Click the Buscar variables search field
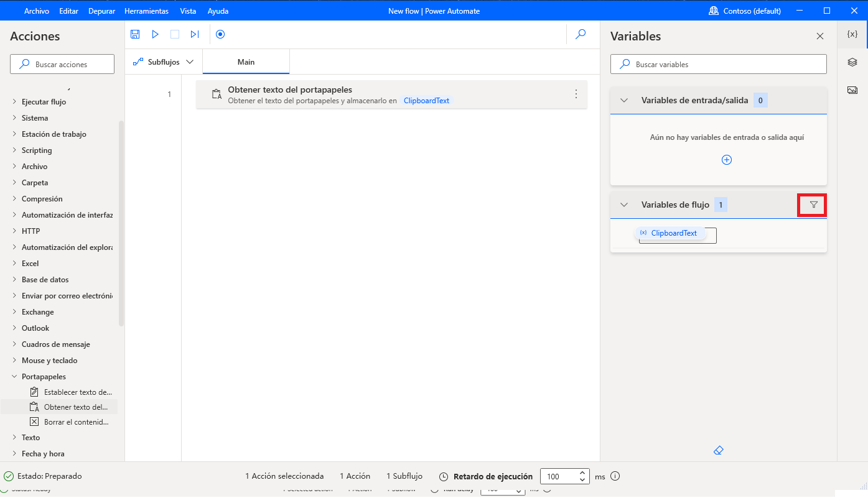Image resolution: width=868 pixels, height=498 pixels. [x=718, y=64]
